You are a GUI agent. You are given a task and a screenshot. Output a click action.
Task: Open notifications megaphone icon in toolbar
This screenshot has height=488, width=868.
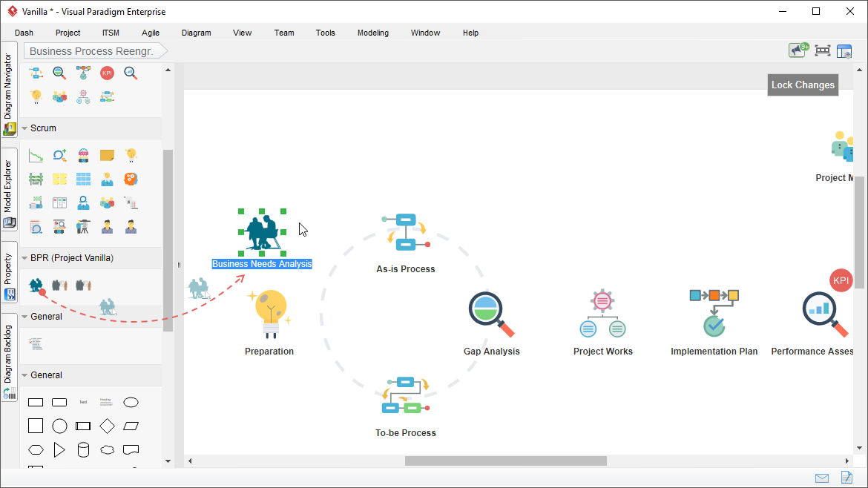tap(798, 50)
